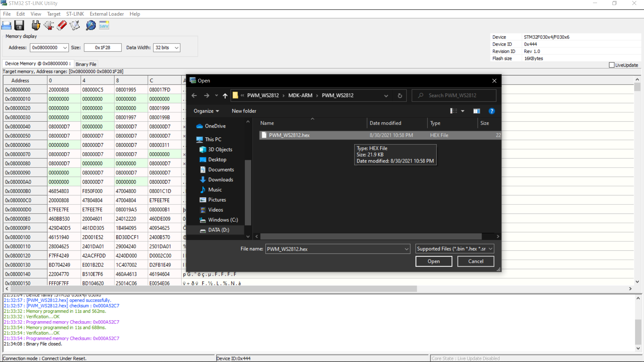This screenshot has width=644, height=362.
Task: Open the Documents folder
Action: 221,170
